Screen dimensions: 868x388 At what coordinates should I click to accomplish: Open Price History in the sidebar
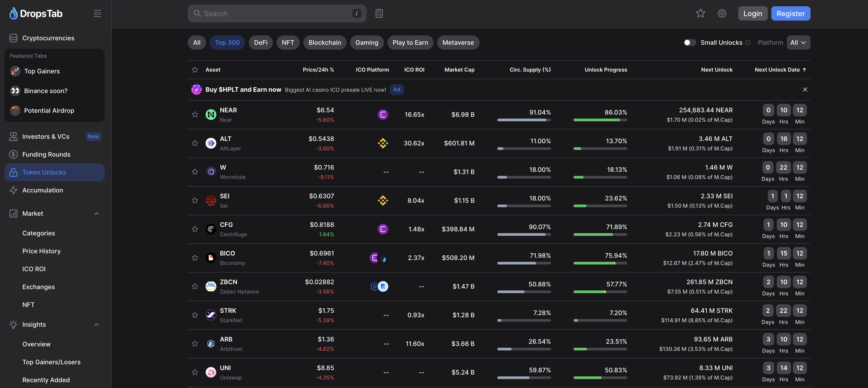[41, 251]
